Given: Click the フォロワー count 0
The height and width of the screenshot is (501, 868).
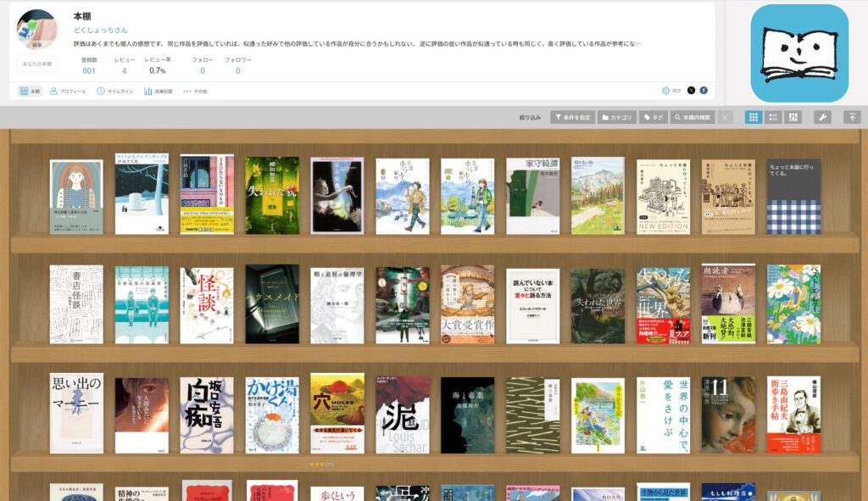Looking at the screenshot, I should click(238, 71).
